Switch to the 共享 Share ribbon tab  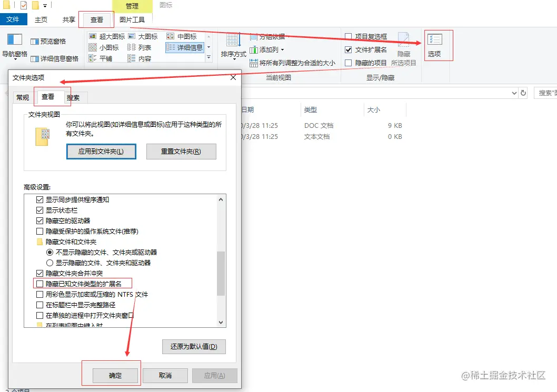point(68,19)
